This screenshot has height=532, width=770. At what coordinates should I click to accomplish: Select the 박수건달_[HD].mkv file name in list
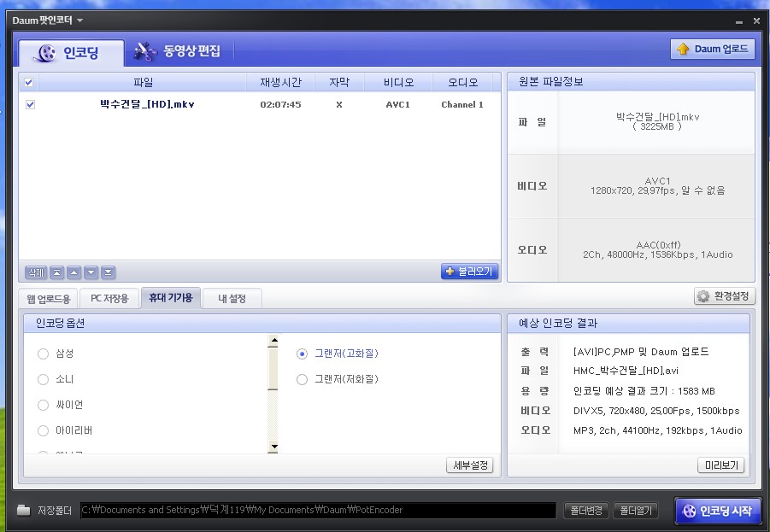147,104
